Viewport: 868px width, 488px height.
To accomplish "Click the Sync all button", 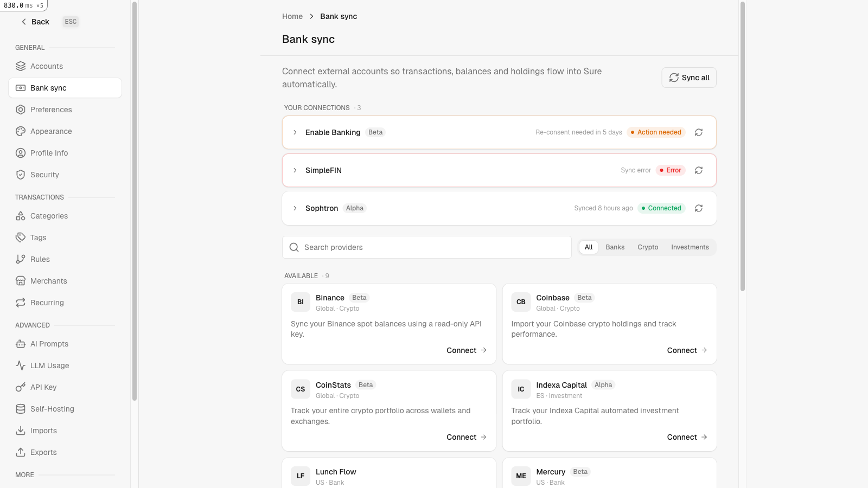I will (x=689, y=78).
